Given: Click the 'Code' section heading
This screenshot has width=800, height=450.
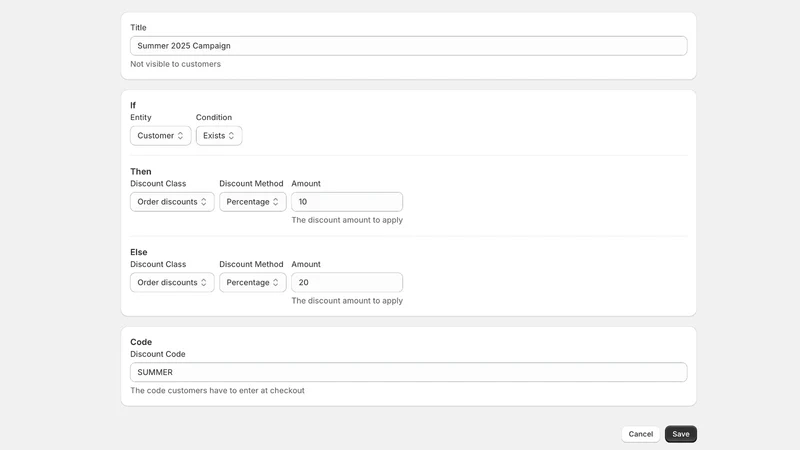Looking at the screenshot, I should pos(141,342).
